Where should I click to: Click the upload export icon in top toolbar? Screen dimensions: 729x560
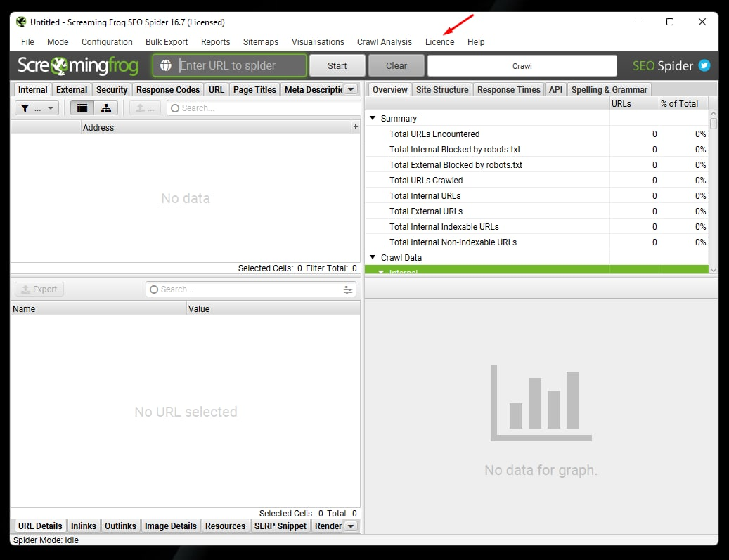[145, 108]
